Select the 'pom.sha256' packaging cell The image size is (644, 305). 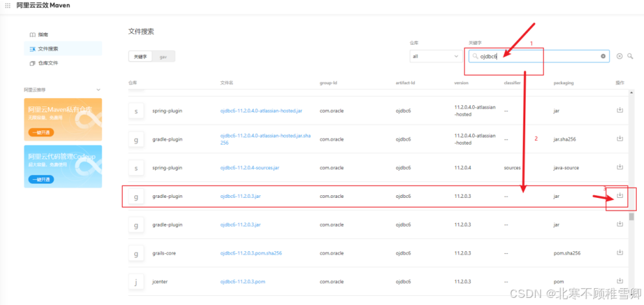(567, 253)
